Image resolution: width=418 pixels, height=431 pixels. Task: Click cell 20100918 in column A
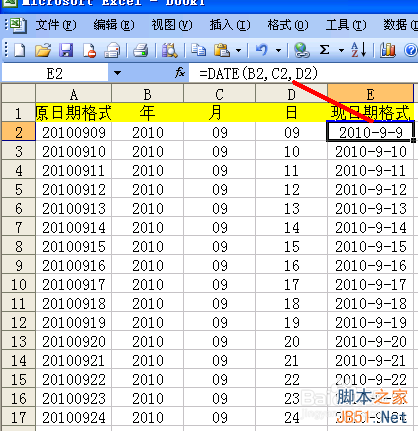pos(74,303)
